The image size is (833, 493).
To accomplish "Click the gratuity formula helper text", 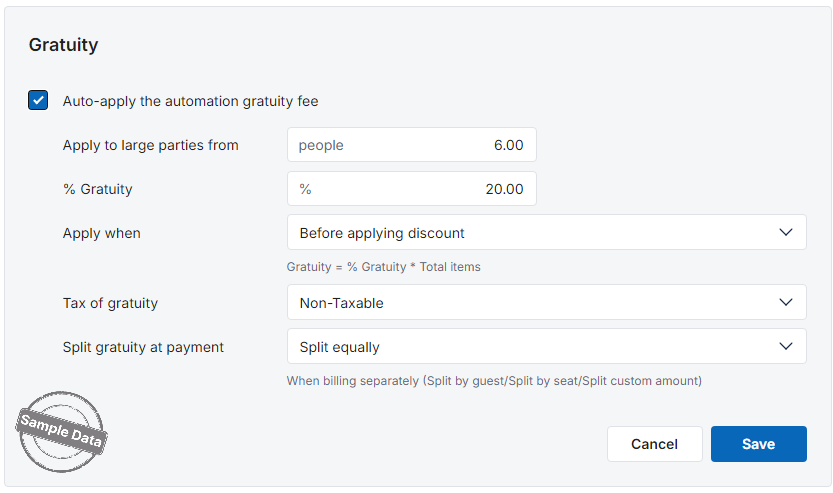I will coord(383,267).
